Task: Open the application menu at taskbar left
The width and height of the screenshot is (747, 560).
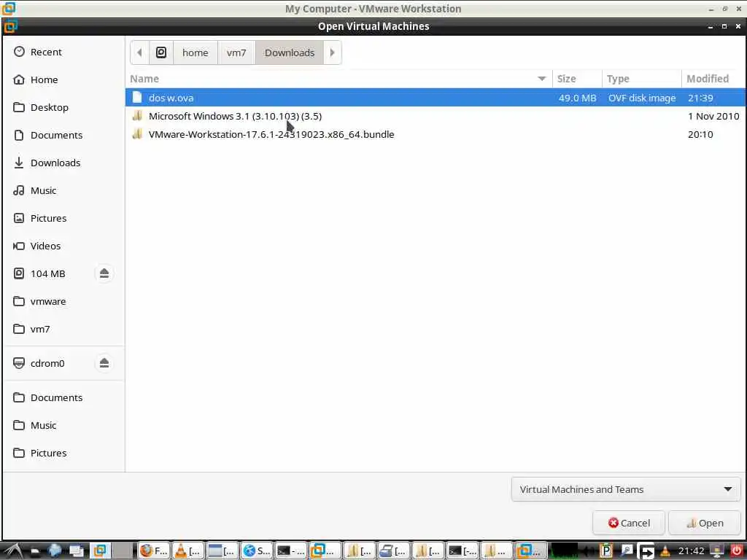Action: [13, 551]
